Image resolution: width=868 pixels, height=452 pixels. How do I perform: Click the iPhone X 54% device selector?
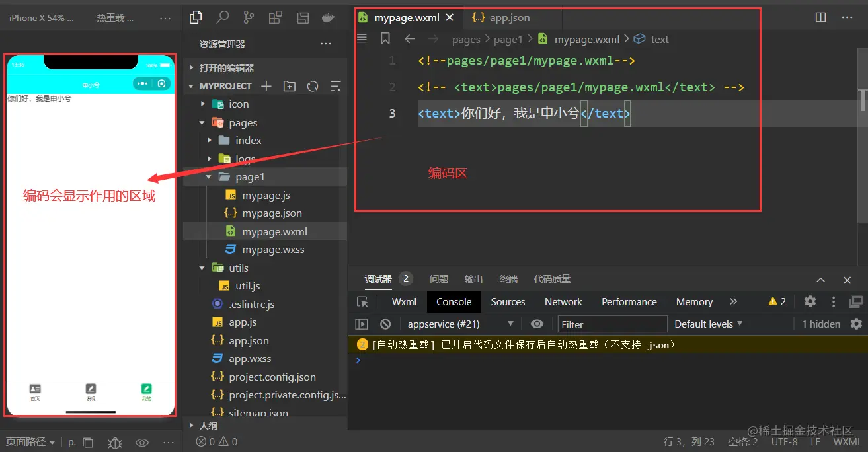coord(42,18)
